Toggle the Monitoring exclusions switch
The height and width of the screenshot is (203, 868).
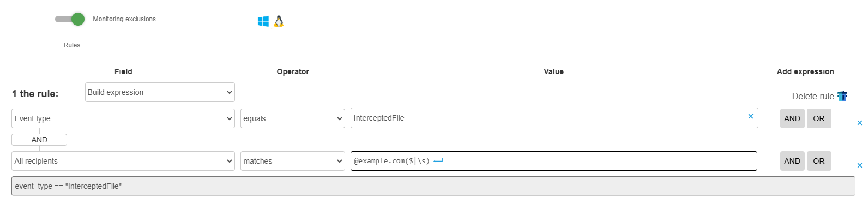click(x=70, y=19)
